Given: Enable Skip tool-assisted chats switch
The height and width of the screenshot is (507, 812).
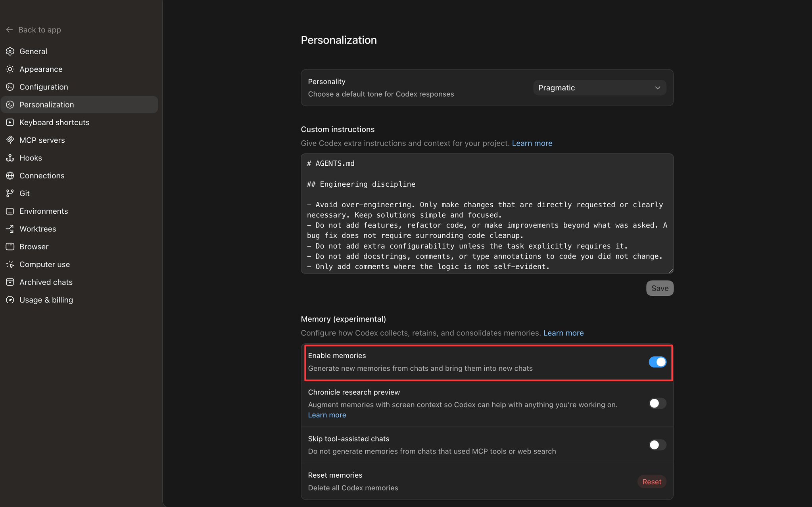Looking at the screenshot, I should (x=657, y=445).
